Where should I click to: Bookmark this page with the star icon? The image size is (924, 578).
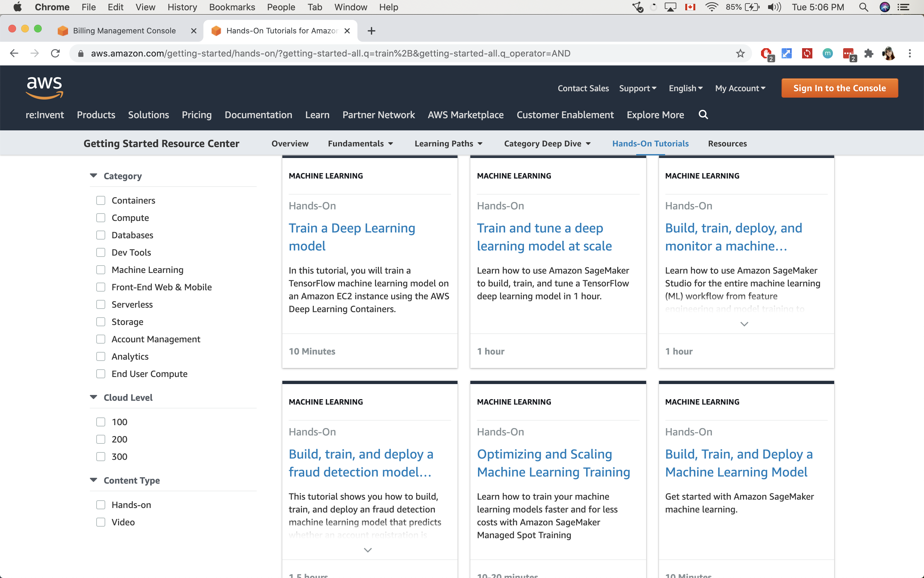coord(740,54)
